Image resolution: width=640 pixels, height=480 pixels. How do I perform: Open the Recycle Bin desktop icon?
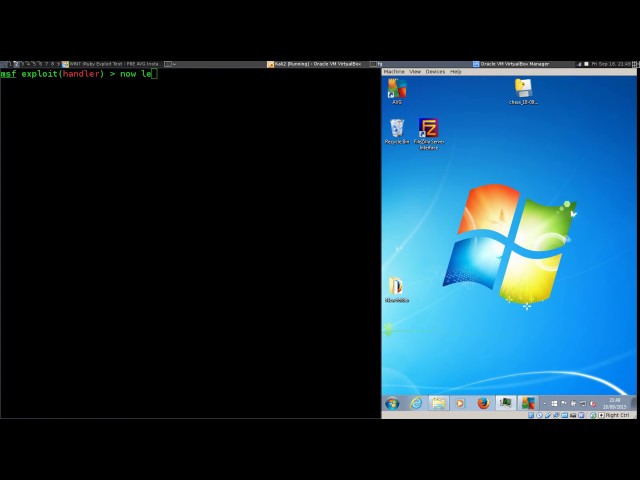pyautogui.click(x=397, y=129)
